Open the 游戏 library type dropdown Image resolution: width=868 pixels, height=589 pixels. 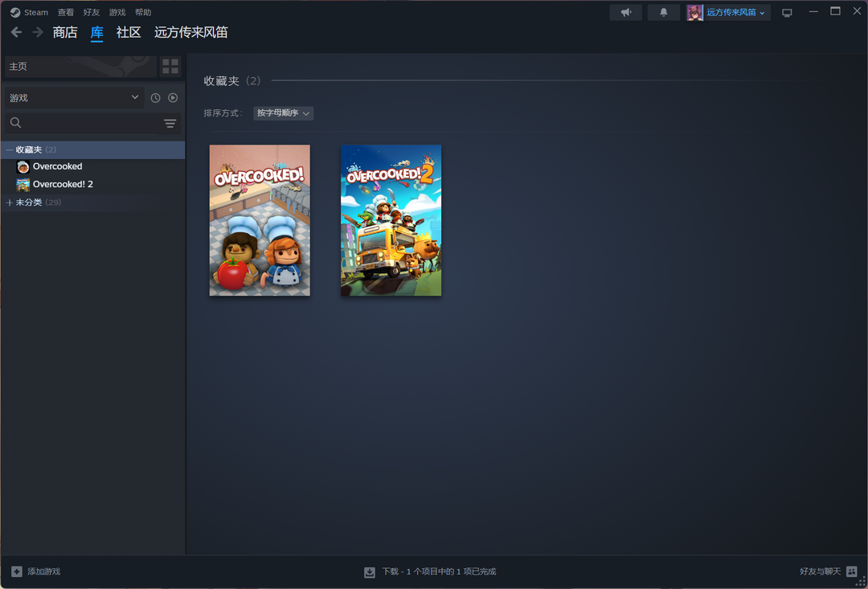(x=74, y=98)
